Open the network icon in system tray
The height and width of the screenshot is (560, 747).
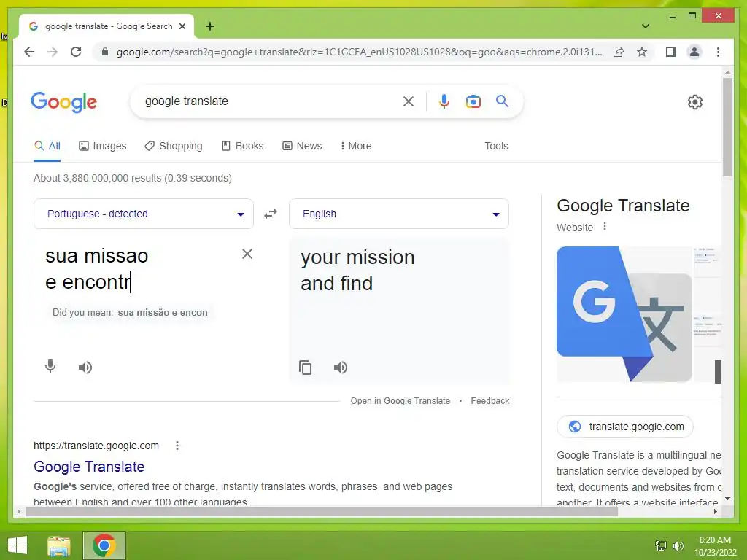click(x=660, y=545)
